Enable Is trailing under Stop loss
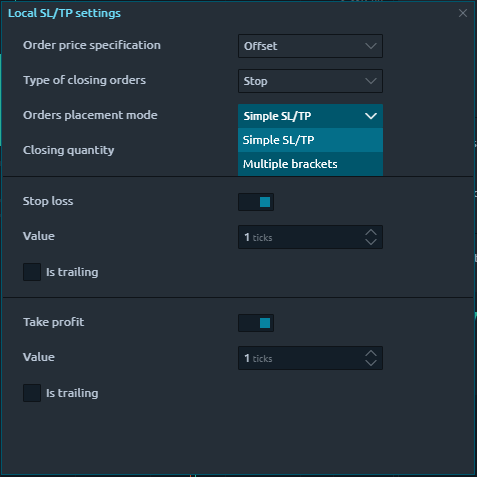Image resolution: width=477 pixels, height=477 pixels. pyautogui.click(x=32, y=272)
